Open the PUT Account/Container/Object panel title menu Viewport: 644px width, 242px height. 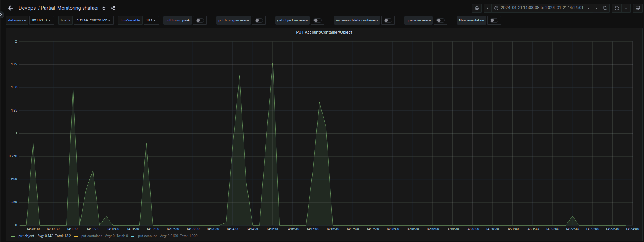[x=324, y=32]
